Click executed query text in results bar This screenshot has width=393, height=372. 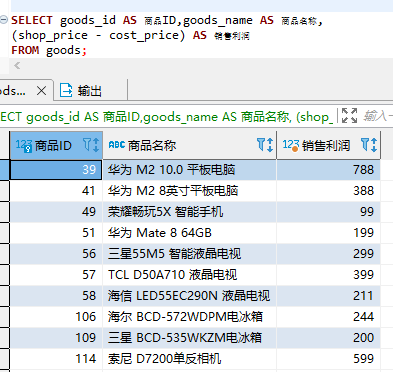coord(167,117)
